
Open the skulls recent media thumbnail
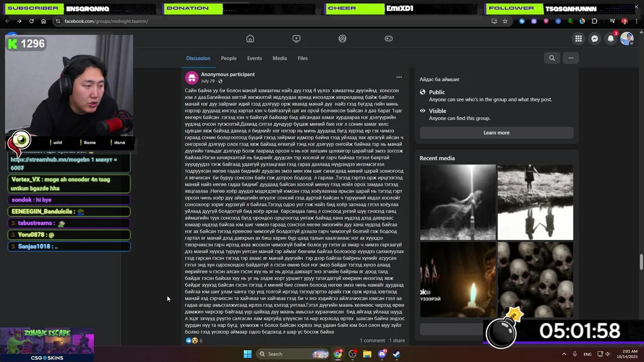point(535,280)
